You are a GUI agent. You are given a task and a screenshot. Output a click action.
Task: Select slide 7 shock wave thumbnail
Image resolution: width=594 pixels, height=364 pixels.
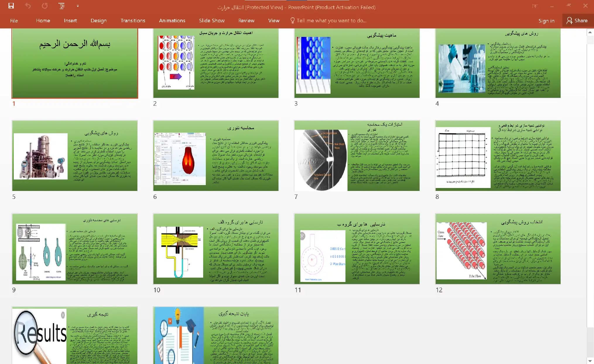pyautogui.click(x=357, y=155)
